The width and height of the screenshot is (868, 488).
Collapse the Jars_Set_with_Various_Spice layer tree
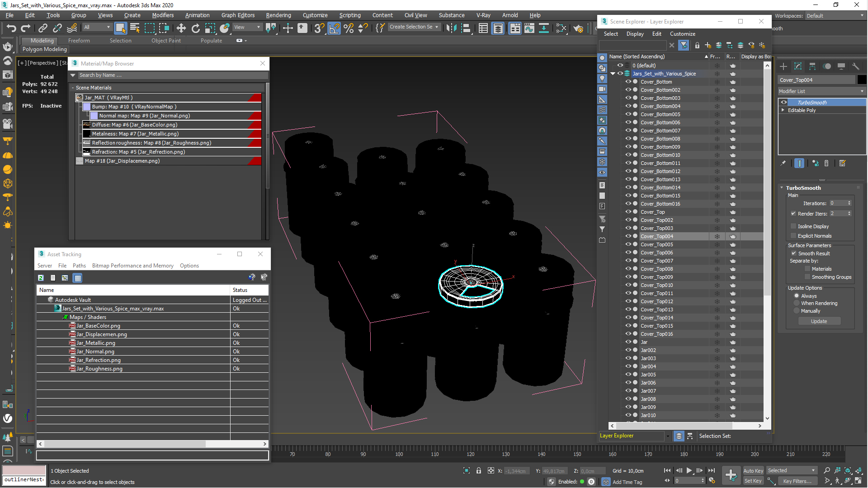(x=613, y=74)
